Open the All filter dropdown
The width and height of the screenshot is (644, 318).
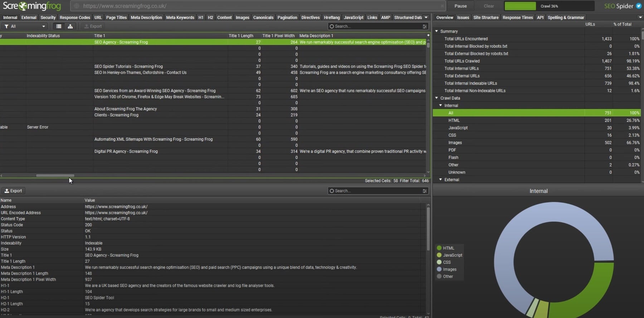(25, 26)
